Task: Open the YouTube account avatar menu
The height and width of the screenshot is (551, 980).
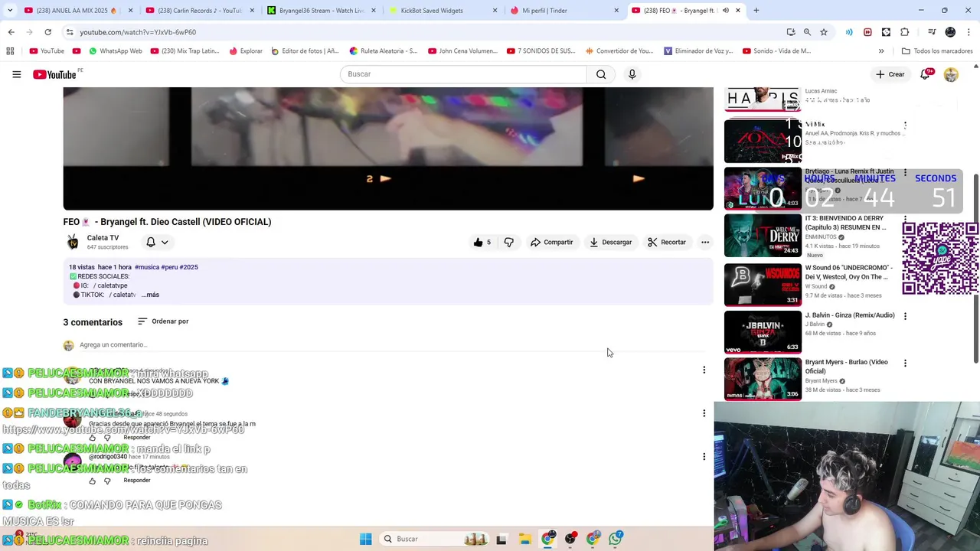Action: pyautogui.click(x=951, y=74)
